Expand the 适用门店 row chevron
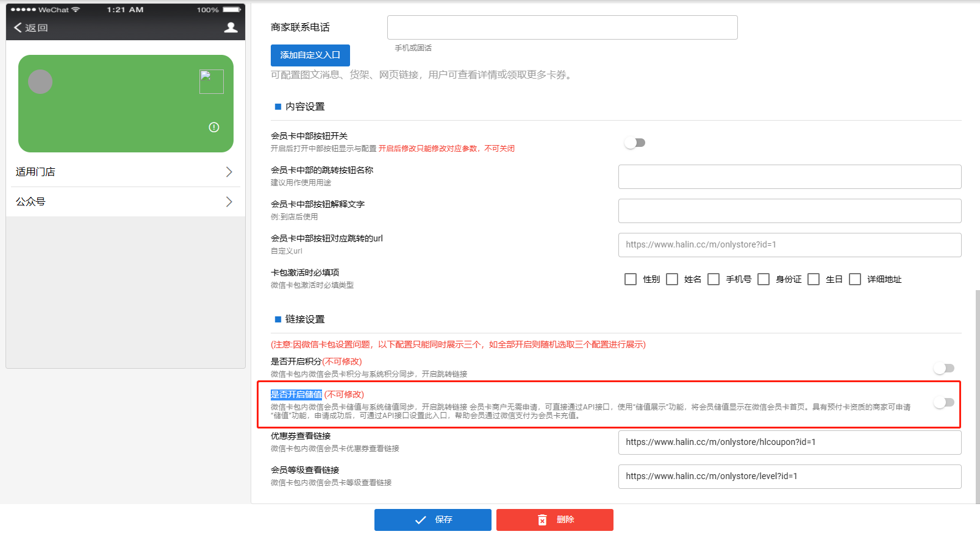The height and width of the screenshot is (537, 980). [x=229, y=172]
